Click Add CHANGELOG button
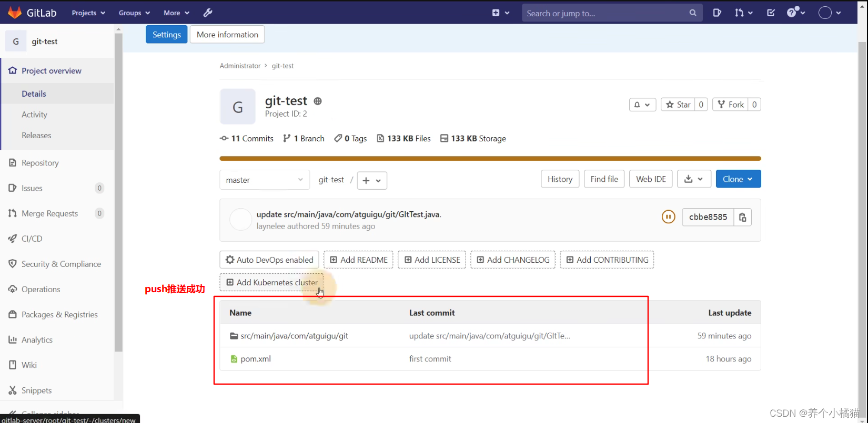The width and height of the screenshot is (868, 423). (x=513, y=260)
